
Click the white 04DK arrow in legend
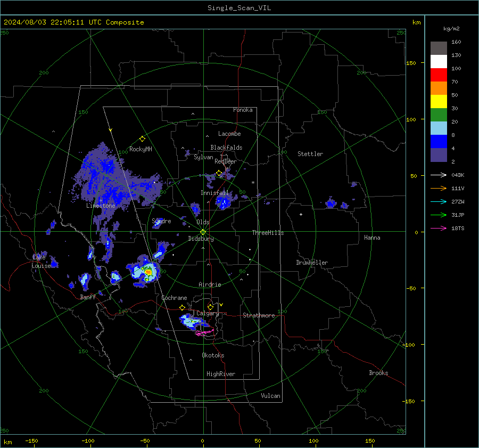pyautogui.click(x=439, y=175)
